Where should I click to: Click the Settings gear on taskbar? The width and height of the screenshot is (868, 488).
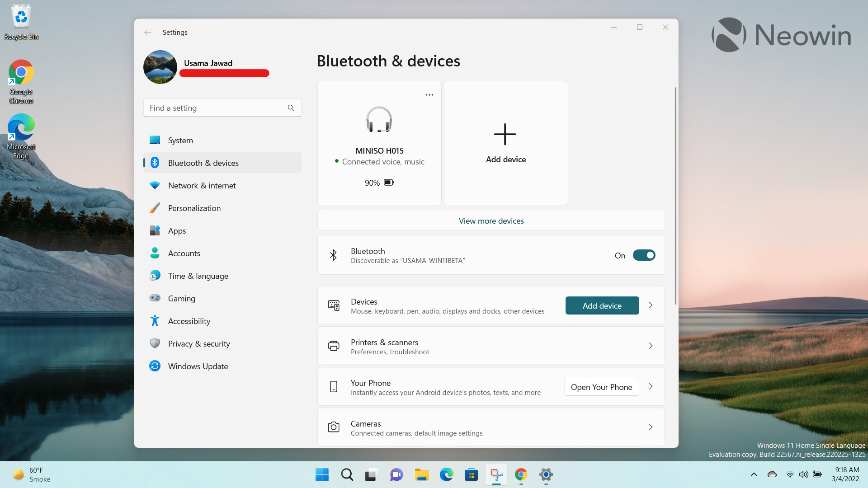click(x=546, y=474)
